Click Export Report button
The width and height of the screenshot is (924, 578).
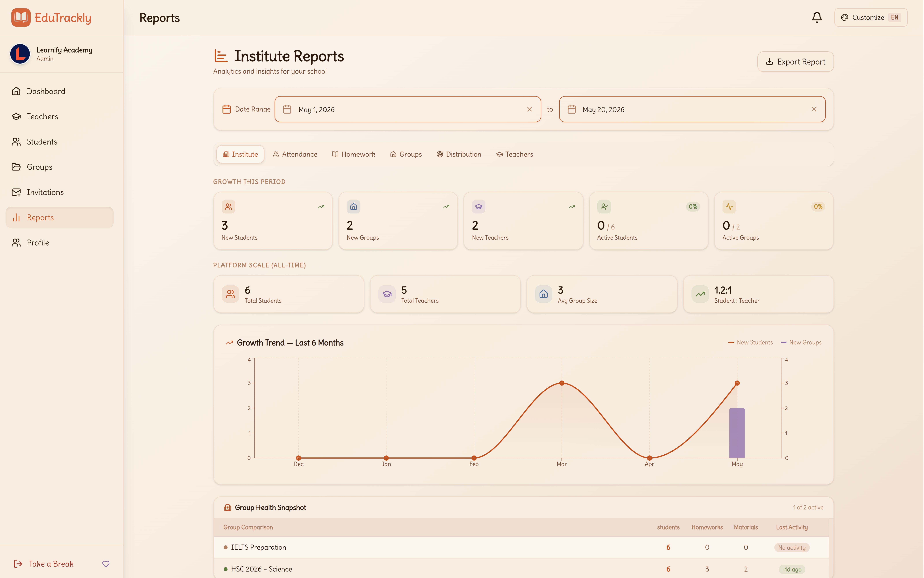[x=795, y=62]
